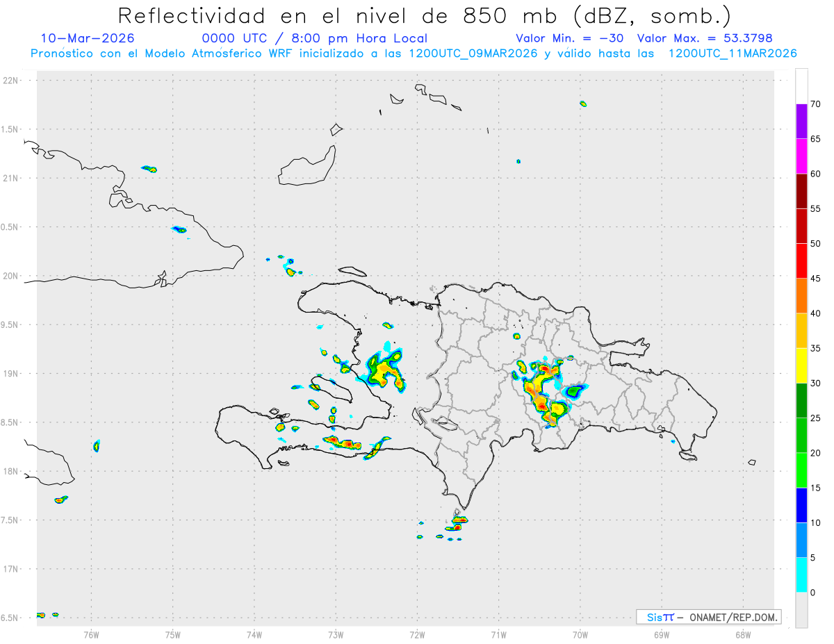Pick the dark blue 10–15 dBZ legend segment

[x=801, y=505]
